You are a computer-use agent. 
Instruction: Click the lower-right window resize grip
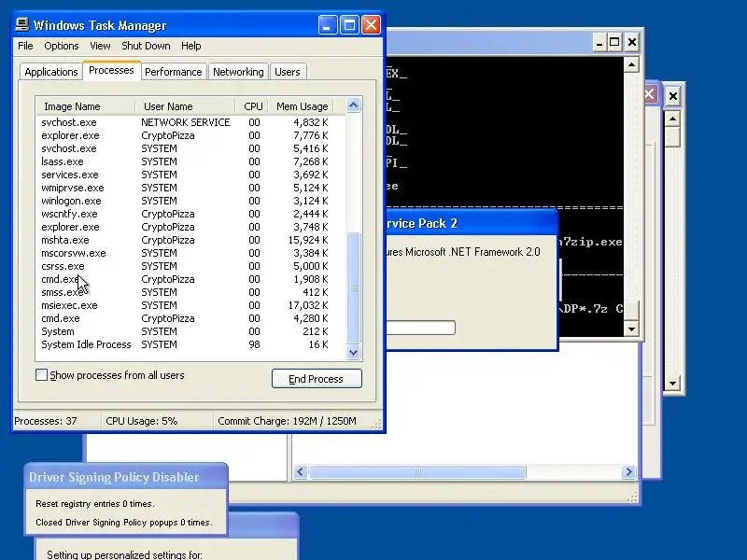click(x=633, y=498)
